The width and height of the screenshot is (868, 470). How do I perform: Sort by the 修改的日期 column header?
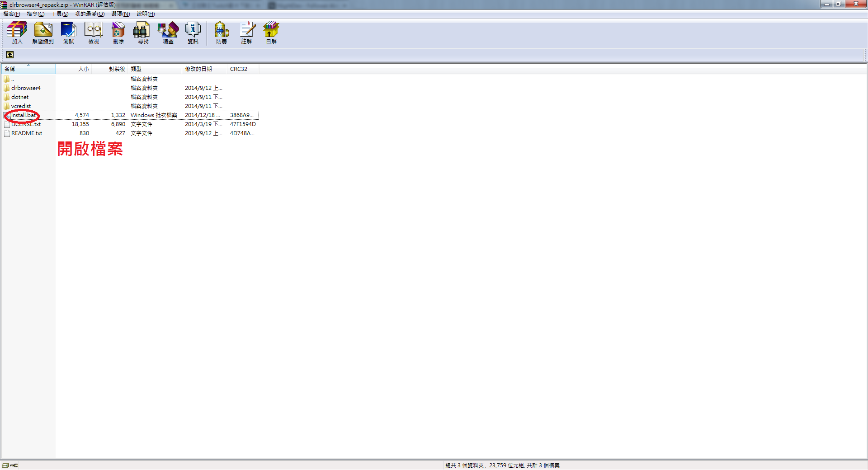205,69
